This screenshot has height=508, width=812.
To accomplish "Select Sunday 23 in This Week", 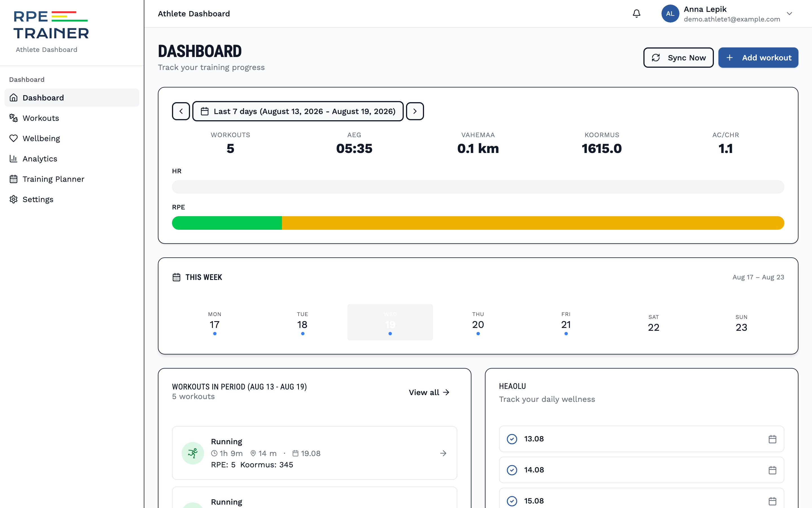I will click(x=742, y=322).
